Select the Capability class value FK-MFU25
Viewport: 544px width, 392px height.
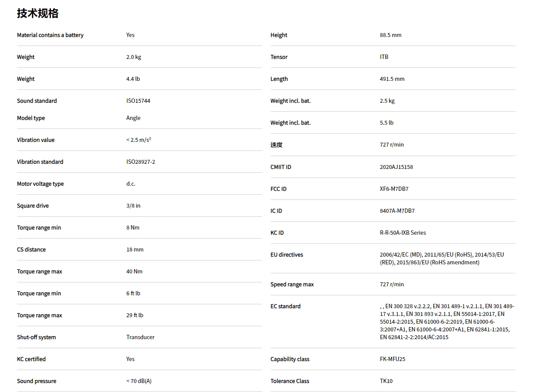tap(392, 359)
